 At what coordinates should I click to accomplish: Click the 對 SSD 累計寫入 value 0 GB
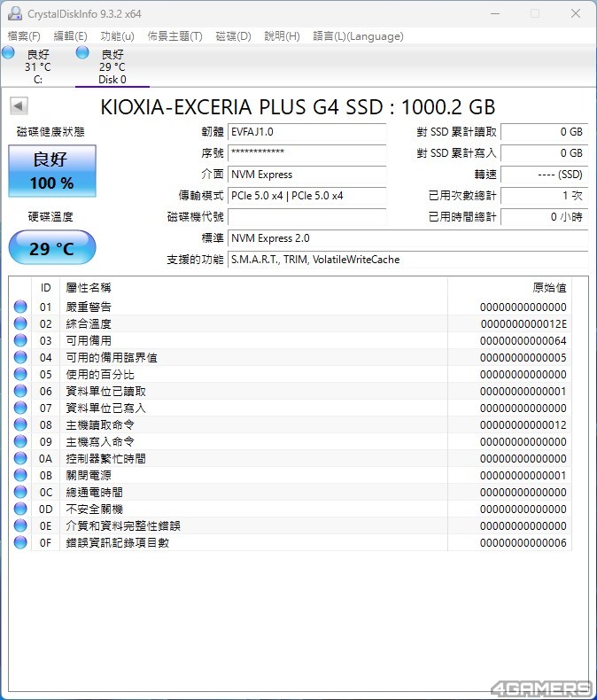(x=545, y=153)
